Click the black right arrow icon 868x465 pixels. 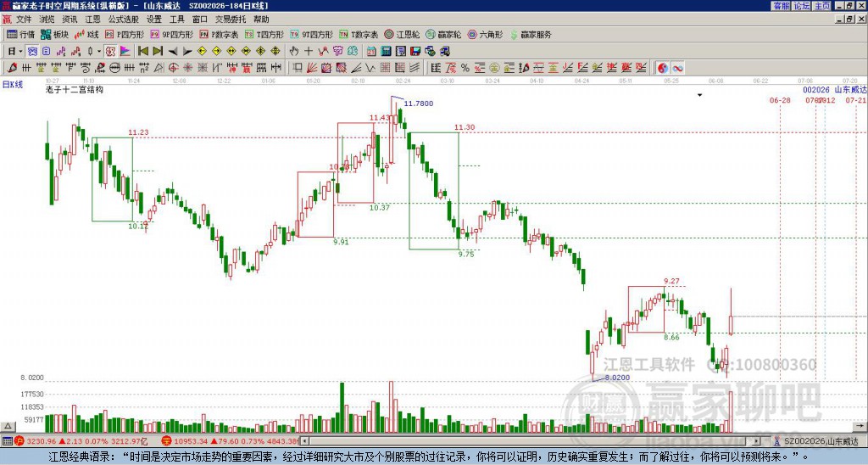(187, 52)
